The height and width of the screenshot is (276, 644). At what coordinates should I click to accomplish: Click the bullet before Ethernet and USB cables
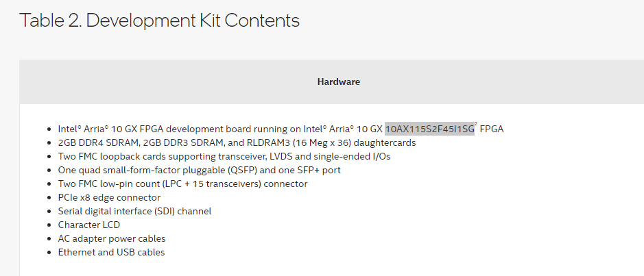click(49, 252)
